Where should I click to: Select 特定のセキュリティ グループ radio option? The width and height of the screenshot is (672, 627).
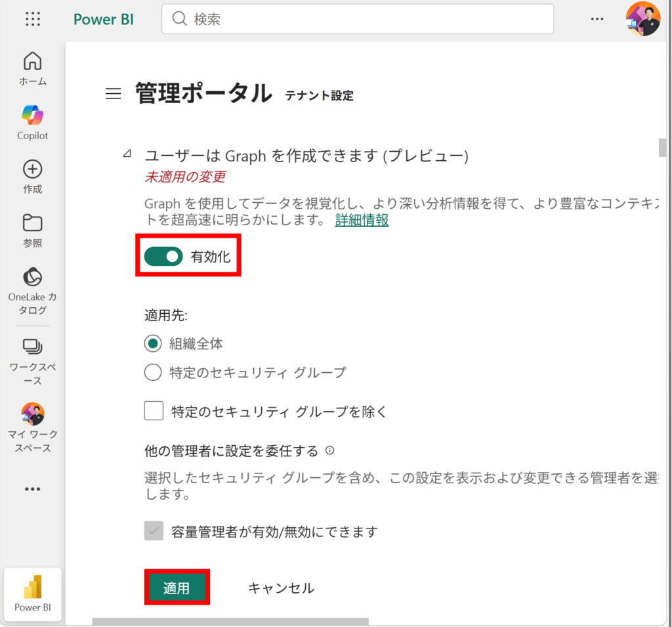point(153,373)
